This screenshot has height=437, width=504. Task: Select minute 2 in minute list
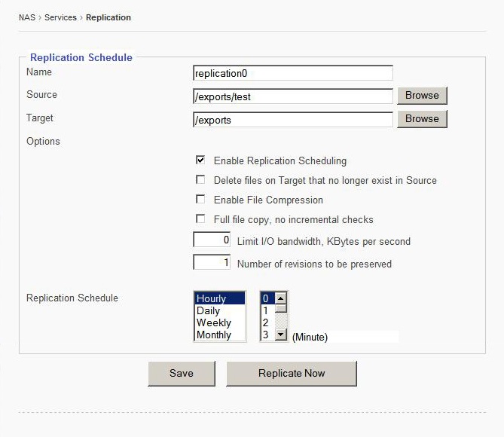point(267,322)
